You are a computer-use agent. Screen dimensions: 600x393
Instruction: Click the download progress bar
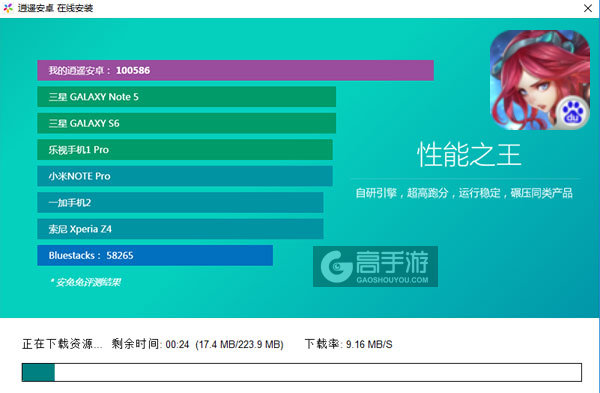pyautogui.click(x=302, y=372)
